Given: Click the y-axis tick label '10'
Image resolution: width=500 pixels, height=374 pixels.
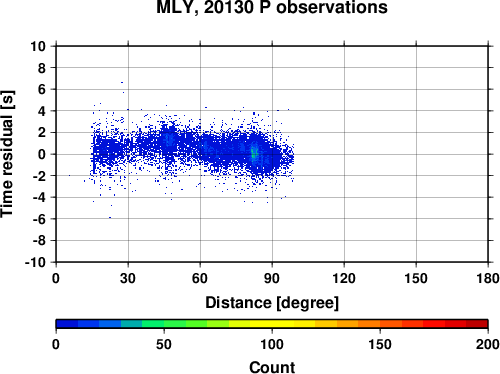Looking at the screenshot, I should click(x=38, y=46).
